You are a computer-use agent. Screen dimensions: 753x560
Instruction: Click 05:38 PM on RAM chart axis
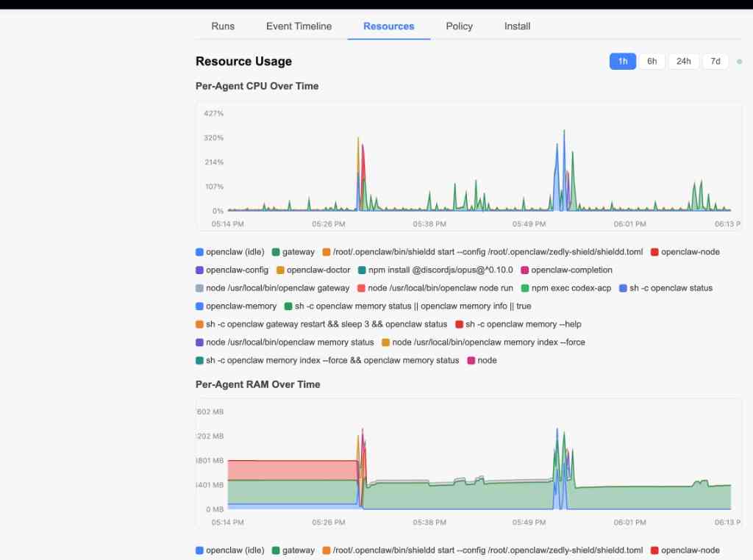(429, 523)
